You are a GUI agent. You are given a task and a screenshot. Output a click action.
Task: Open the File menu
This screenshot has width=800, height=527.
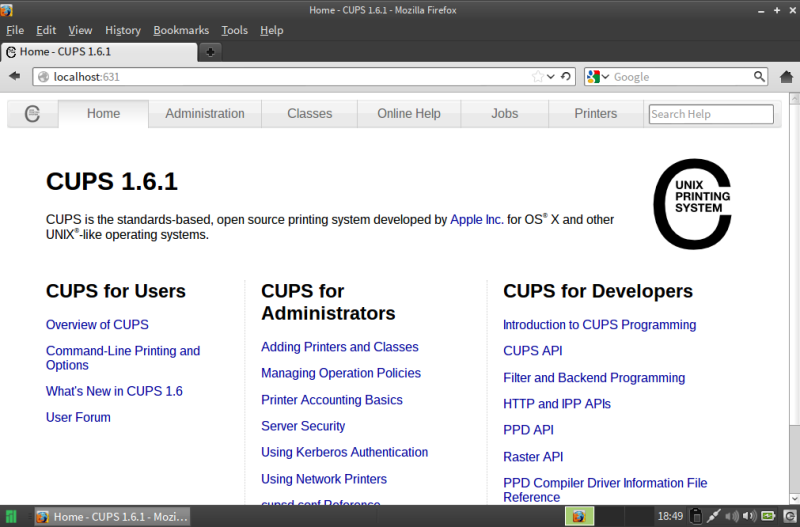[15, 30]
